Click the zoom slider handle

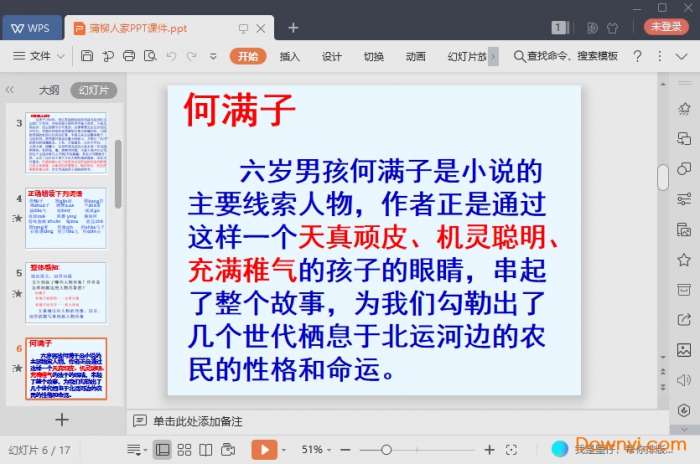coord(387,450)
